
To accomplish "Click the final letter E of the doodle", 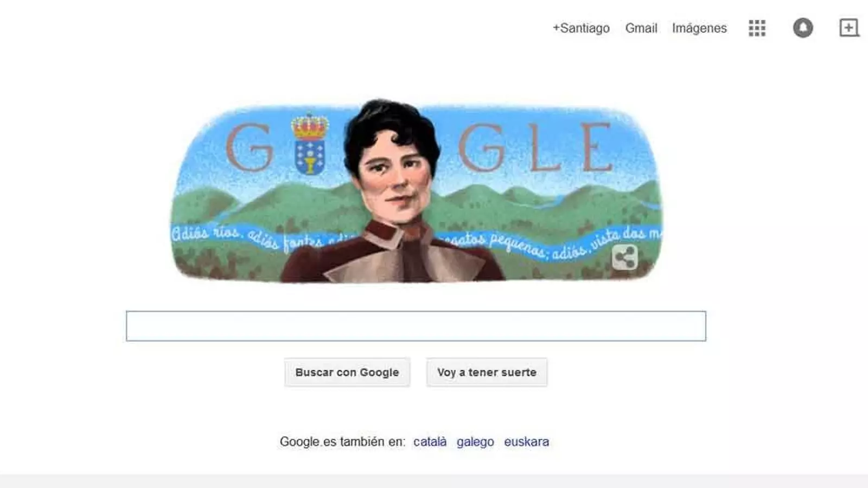I will 597,147.
